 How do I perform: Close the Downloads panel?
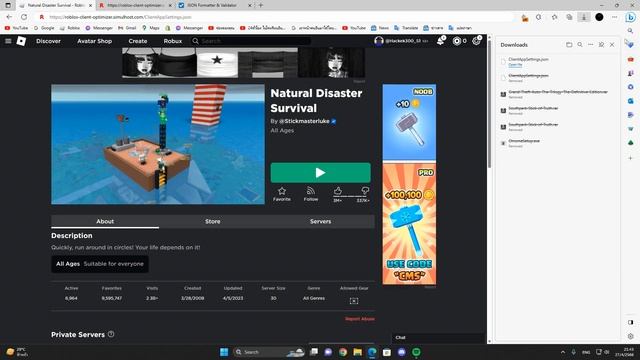click(612, 44)
